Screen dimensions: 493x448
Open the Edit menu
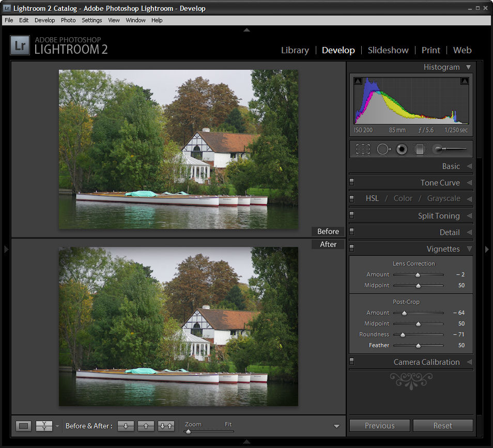pyautogui.click(x=24, y=20)
